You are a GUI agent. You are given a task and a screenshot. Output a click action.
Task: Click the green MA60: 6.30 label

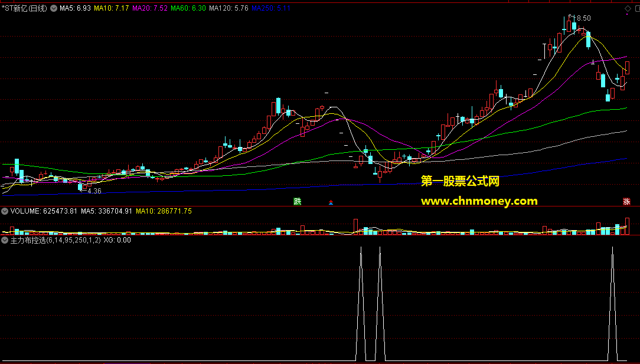pos(188,8)
